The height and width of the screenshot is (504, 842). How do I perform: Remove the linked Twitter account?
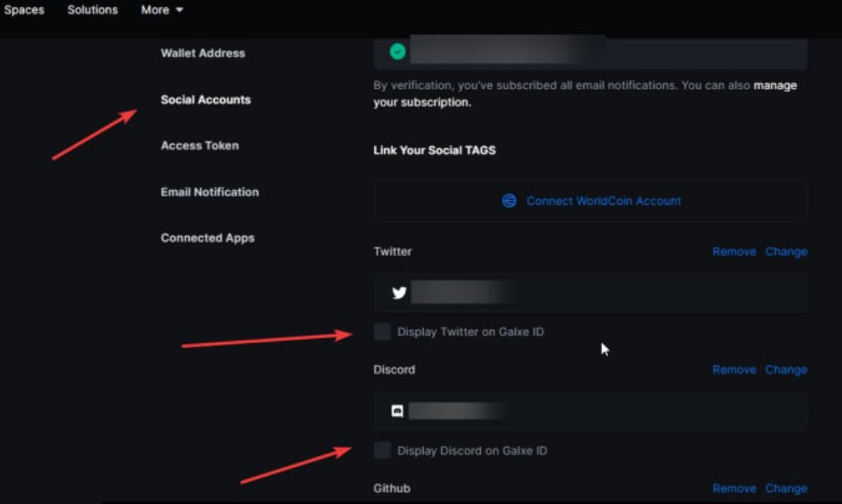(734, 252)
